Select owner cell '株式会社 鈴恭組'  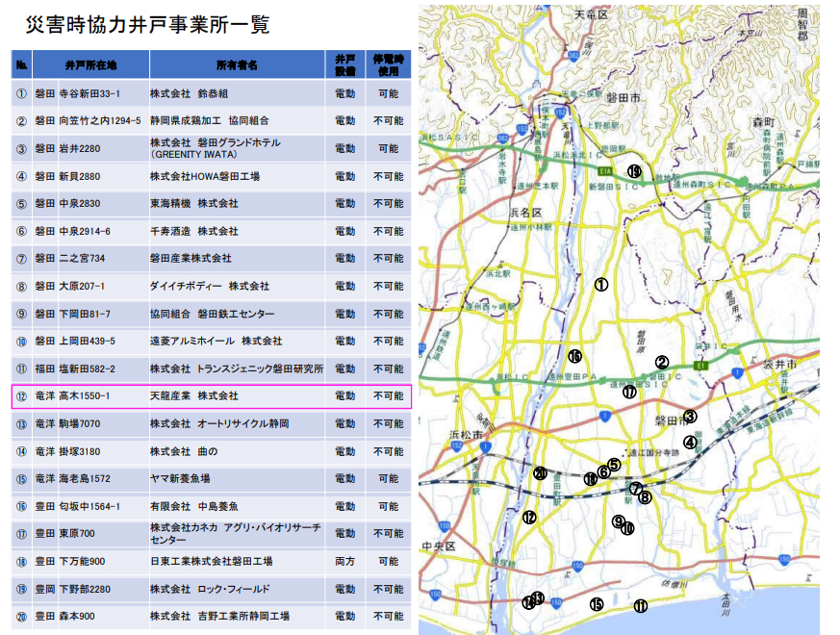pos(190,93)
